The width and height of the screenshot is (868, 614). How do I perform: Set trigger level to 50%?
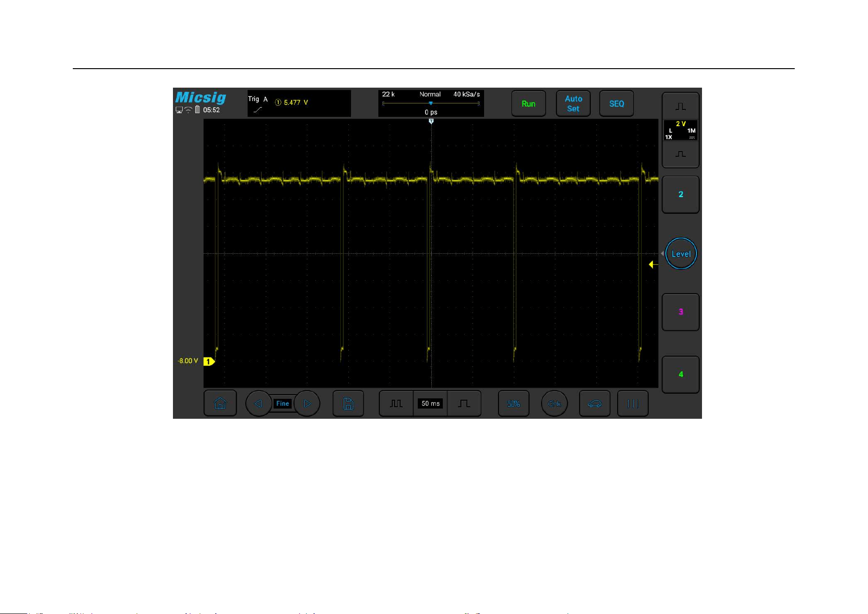514,403
